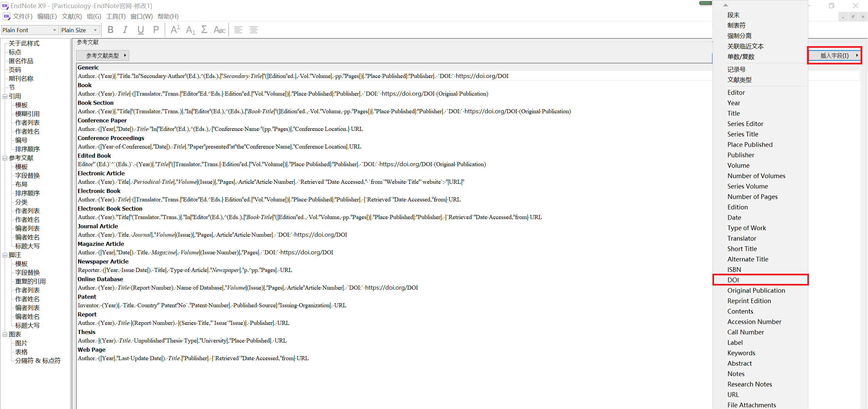Open the 编辑(E) menu
Viewport: 868px width, 409px height.
pyautogui.click(x=47, y=16)
